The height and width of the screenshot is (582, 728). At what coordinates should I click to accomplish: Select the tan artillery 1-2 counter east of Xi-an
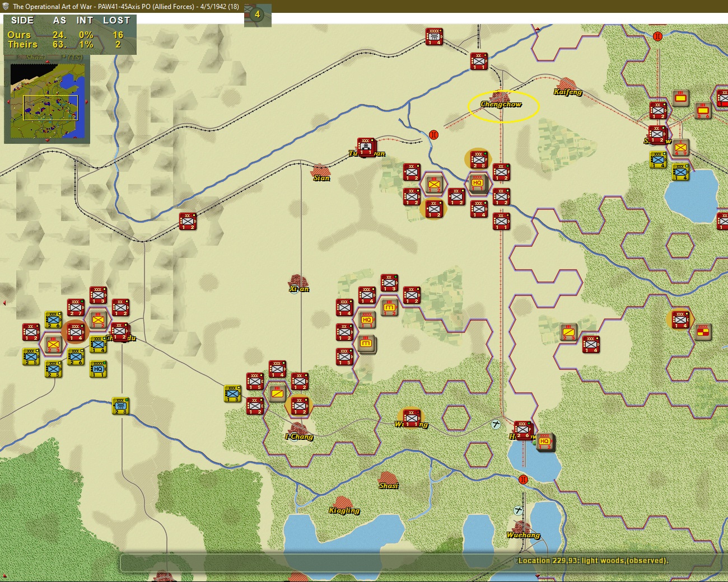(389, 307)
